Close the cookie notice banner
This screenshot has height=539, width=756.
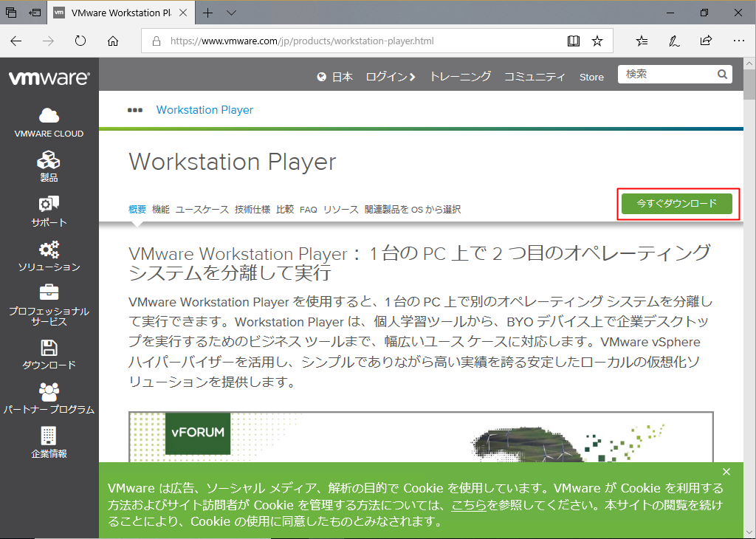click(x=726, y=472)
